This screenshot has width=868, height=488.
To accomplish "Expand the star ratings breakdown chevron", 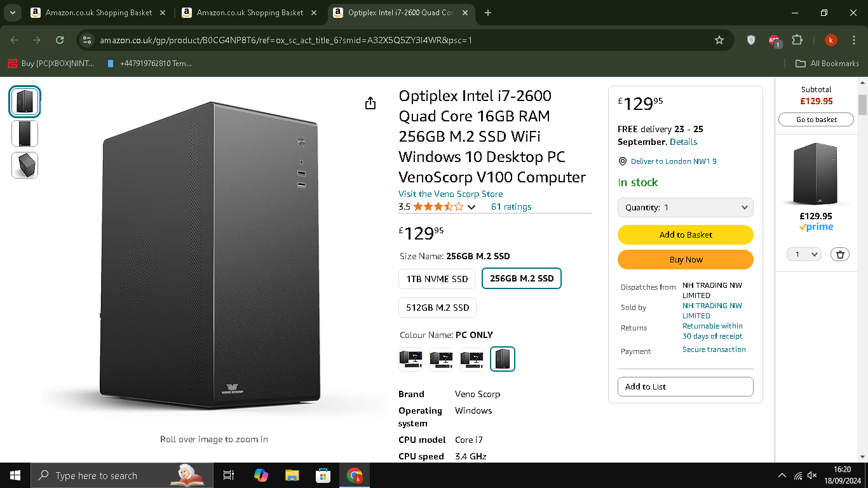I will [x=471, y=207].
